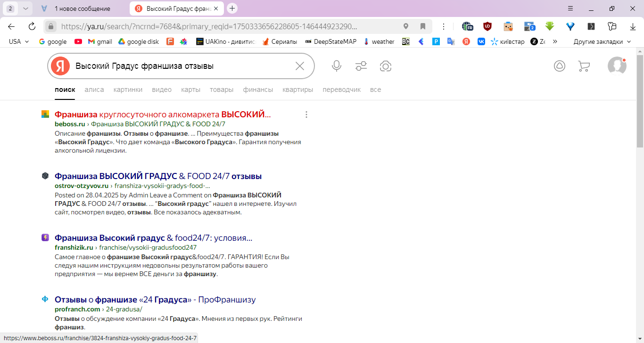This screenshot has height=343, width=644.
Task: Click the blue diamond extension icon
Action: click(x=570, y=26)
